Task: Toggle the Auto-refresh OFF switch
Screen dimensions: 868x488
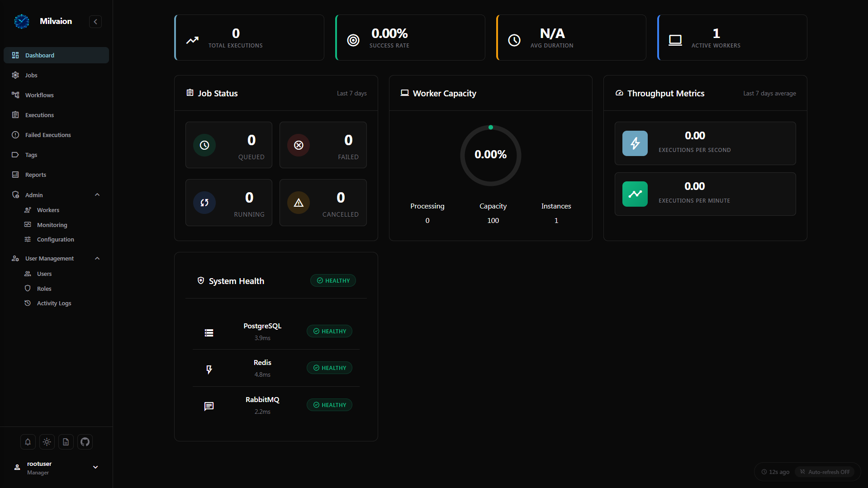Action: point(825,472)
